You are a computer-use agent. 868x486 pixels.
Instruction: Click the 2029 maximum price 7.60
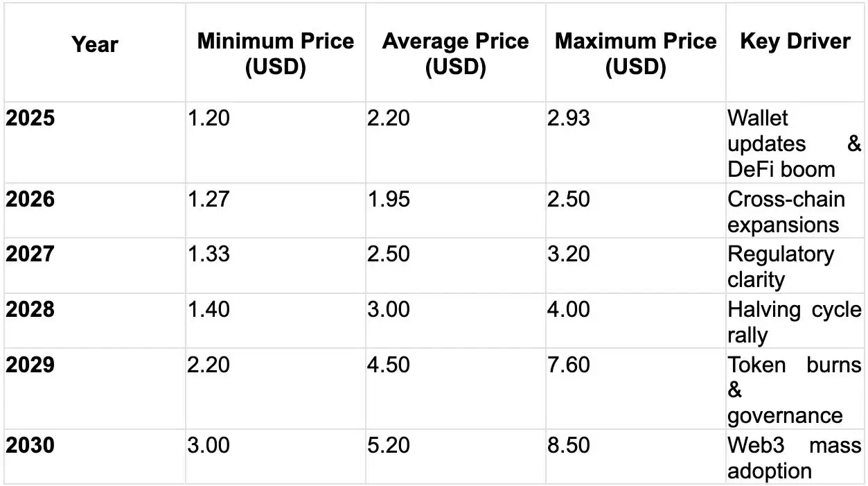[x=568, y=364]
